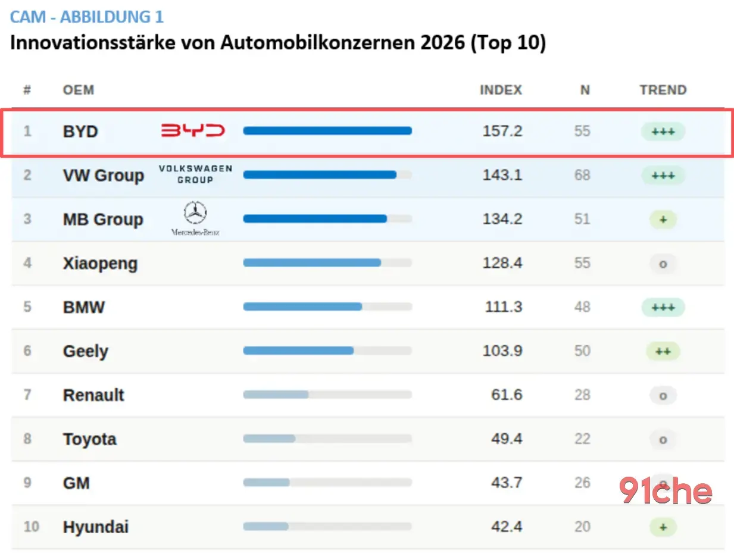
Task: Click the TREND column header
Action: (663, 90)
